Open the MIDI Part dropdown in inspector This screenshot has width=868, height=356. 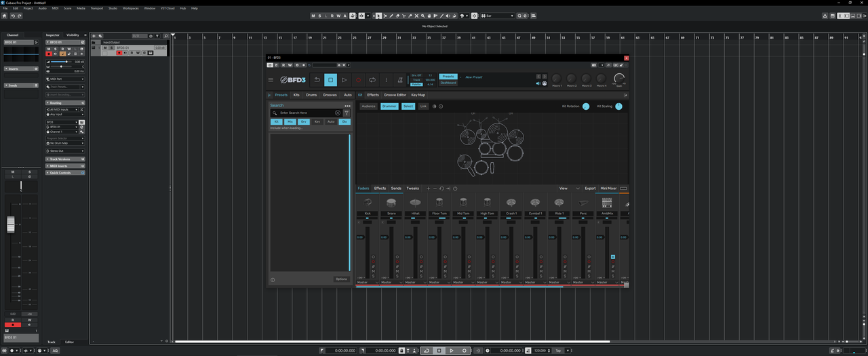point(65,79)
